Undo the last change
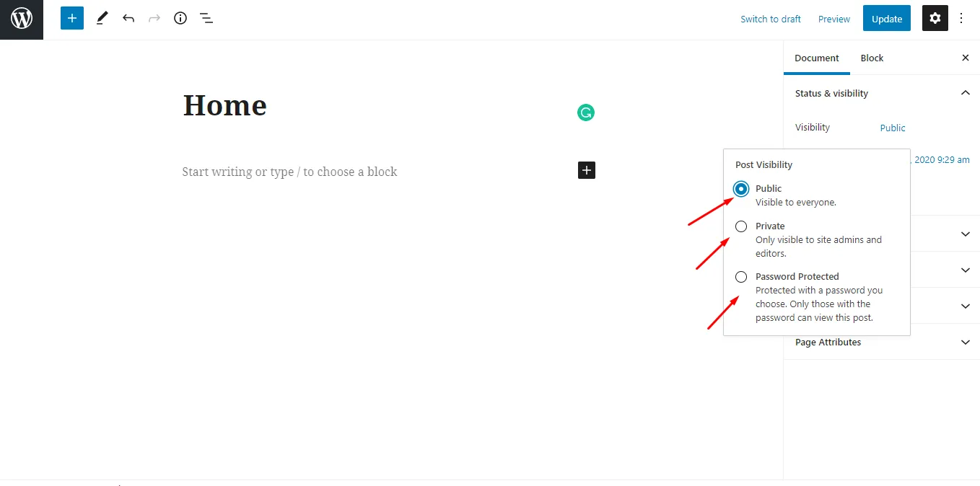 (128, 19)
